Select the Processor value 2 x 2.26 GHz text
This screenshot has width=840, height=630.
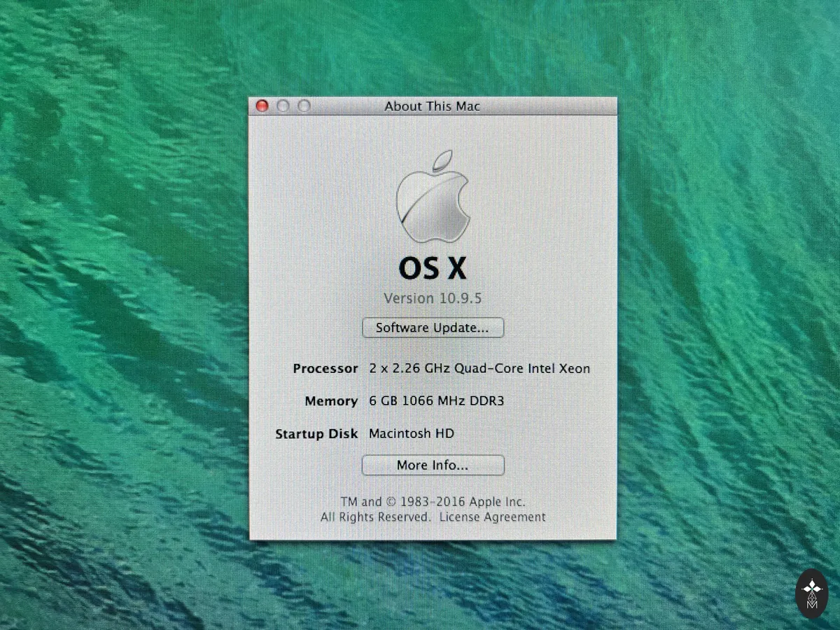[479, 368]
